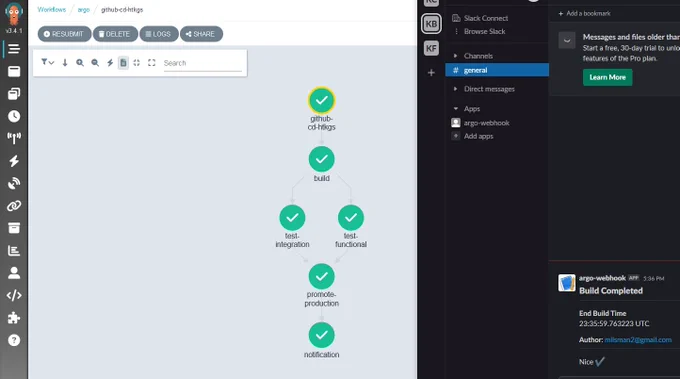Click the SHARE button
This screenshot has height=379, width=680.
201,34
